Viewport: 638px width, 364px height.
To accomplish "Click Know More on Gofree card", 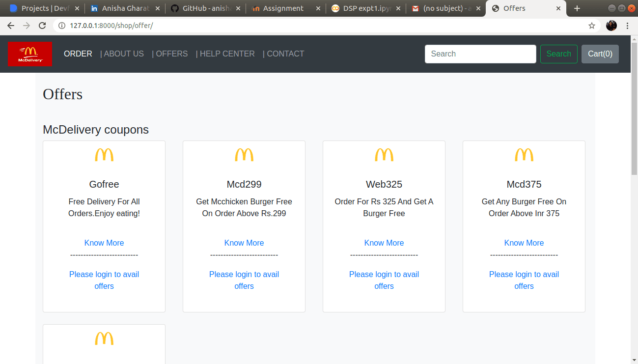I will coord(104,243).
